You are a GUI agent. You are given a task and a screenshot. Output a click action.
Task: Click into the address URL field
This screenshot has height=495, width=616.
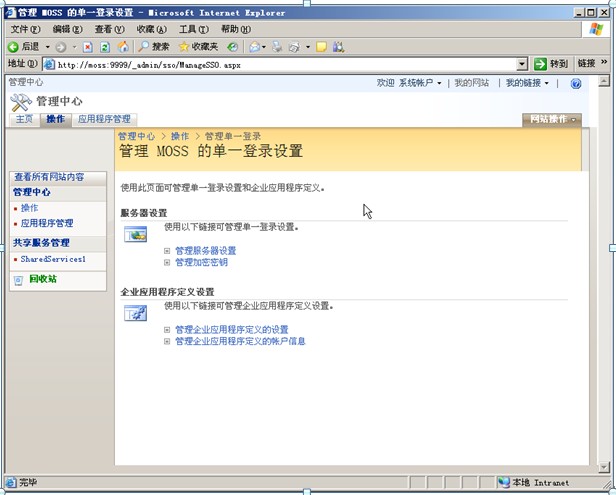(280, 64)
